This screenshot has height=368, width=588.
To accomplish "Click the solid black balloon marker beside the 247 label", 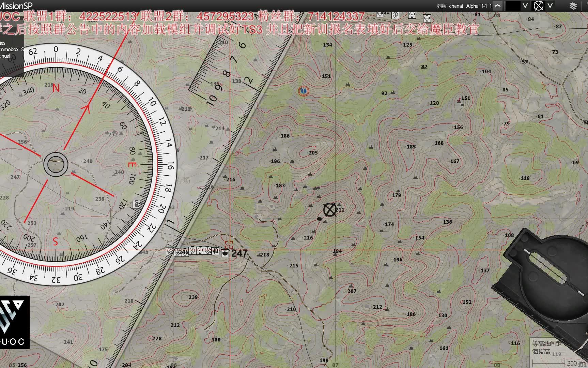I will point(225,253).
